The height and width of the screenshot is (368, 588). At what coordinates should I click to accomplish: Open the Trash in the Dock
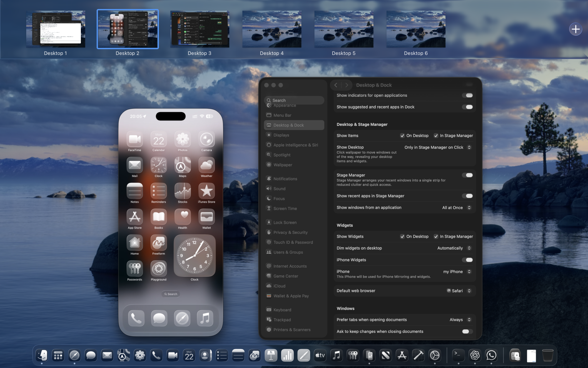coord(548,356)
